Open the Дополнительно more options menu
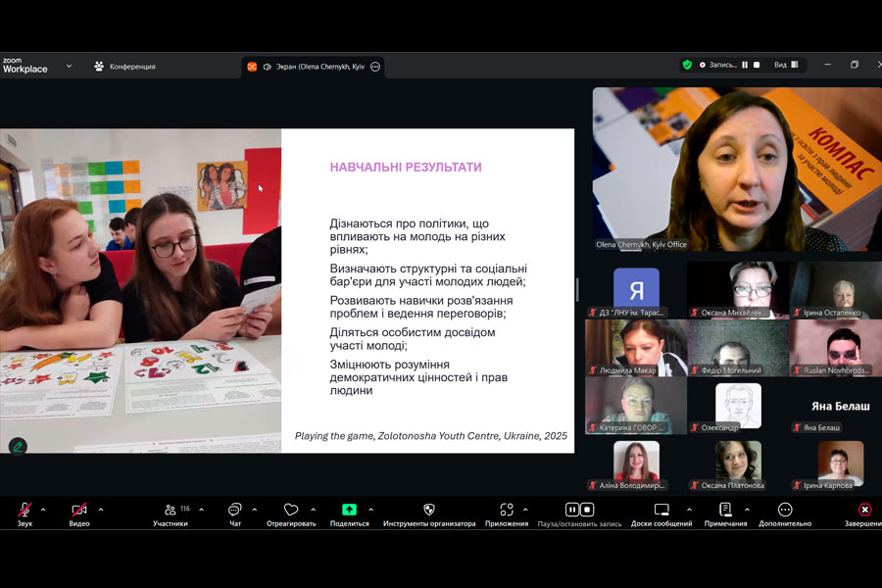Viewport: 882px width, 588px height. click(x=785, y=511)
